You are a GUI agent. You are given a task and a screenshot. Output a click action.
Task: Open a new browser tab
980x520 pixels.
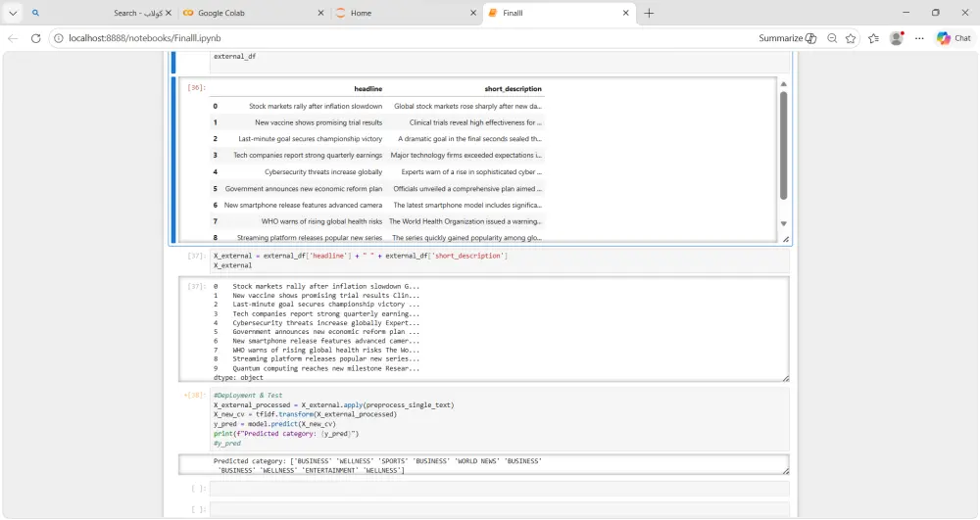click(x=649, y=13)
